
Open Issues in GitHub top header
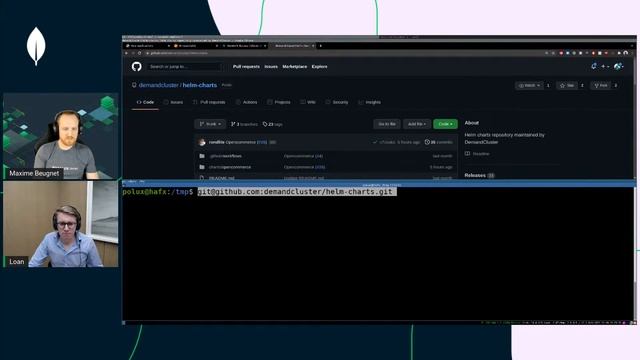click(x=271, y=67)
